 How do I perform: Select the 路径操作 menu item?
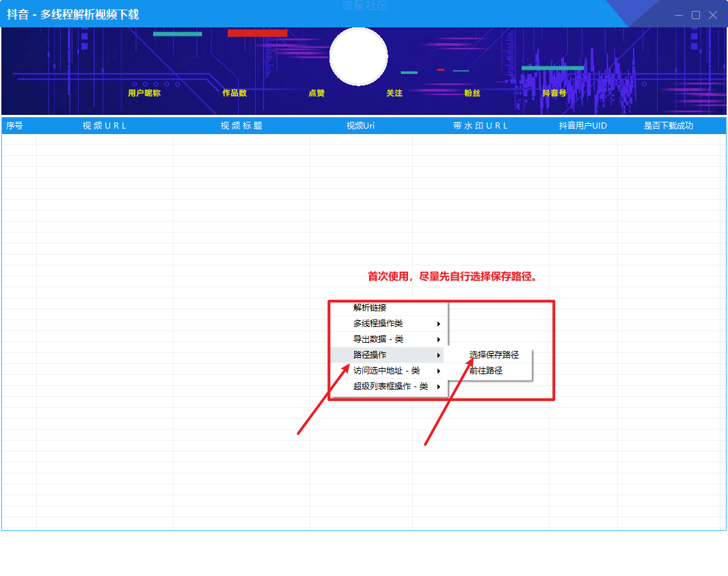tap(387, 355)
